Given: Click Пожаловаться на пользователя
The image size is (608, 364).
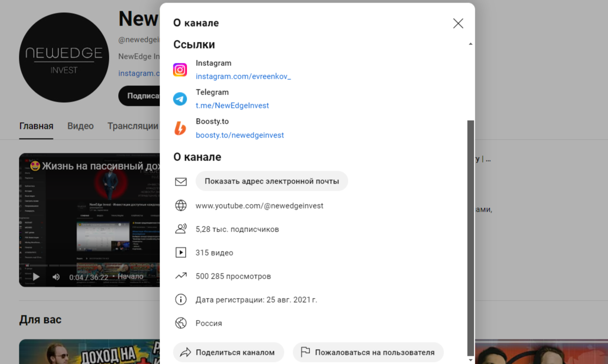Looking at the screenshot, I should tap(368, 352).
